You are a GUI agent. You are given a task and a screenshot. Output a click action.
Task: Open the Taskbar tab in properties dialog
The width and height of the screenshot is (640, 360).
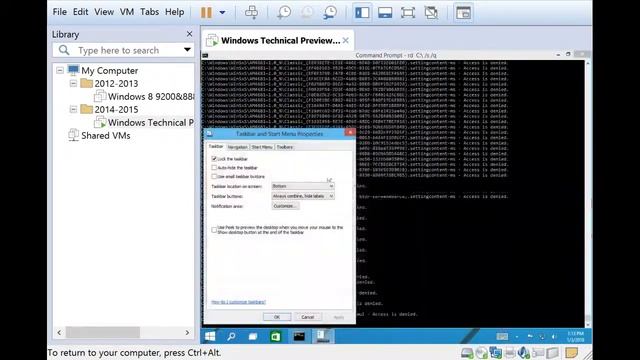point(216,146)
